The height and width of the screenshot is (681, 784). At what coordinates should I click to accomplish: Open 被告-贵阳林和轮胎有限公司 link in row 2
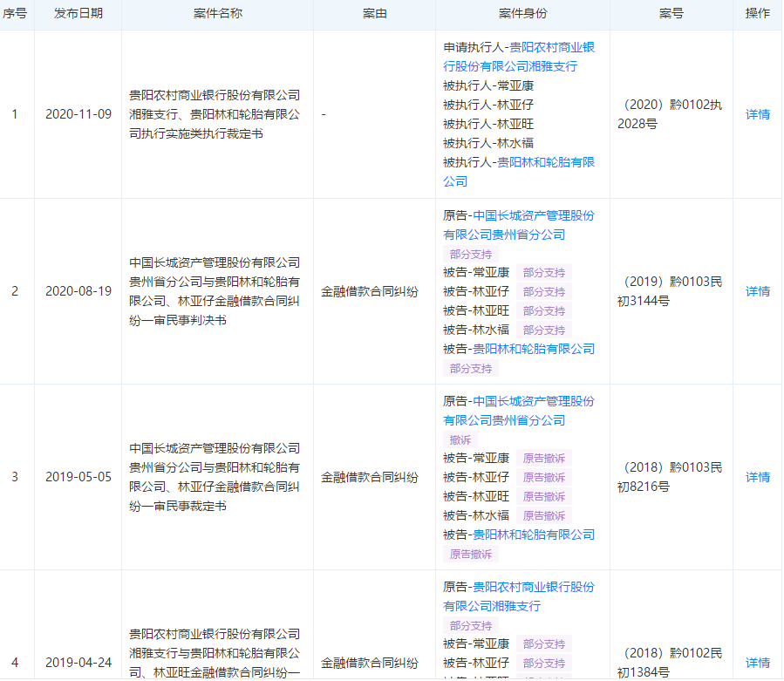point(534,349)
